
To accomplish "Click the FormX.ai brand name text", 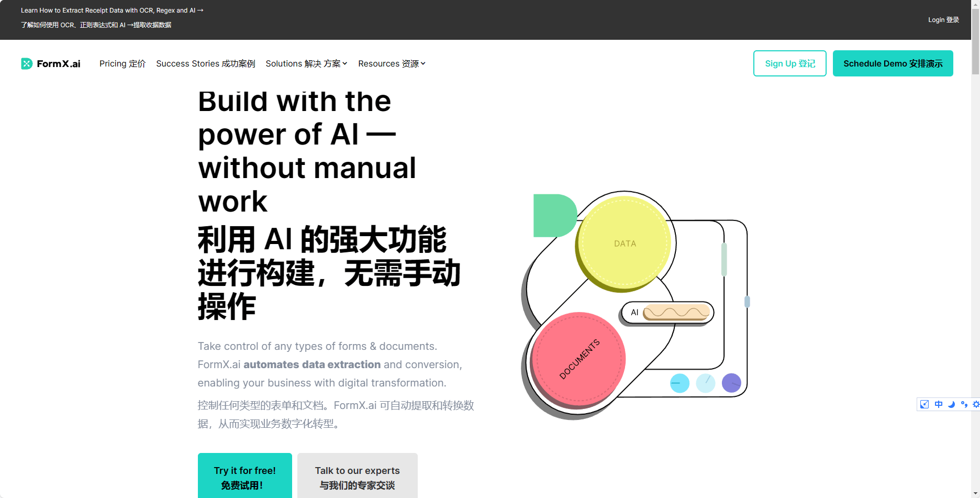I will click(59, 64).
